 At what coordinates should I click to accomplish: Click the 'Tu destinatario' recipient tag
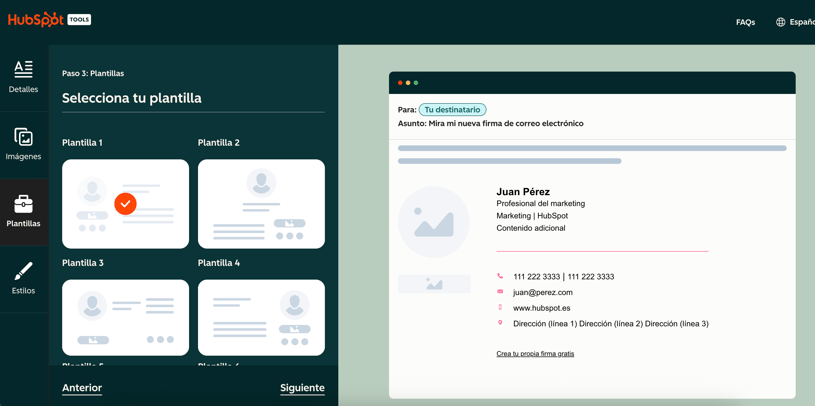452,110
